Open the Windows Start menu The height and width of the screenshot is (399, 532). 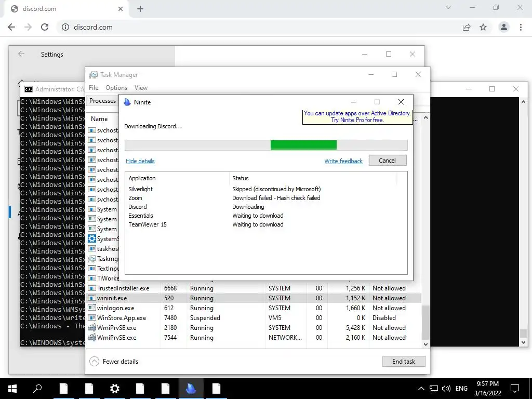12,389
